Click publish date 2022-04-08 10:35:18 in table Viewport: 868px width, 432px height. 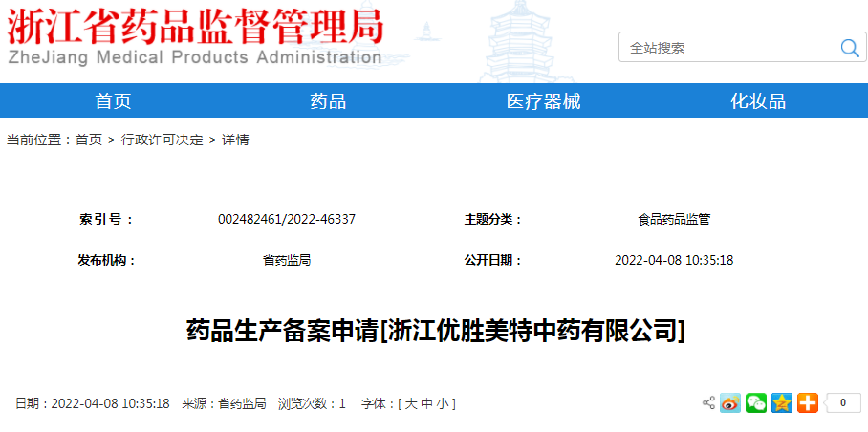tap(674, 260)
